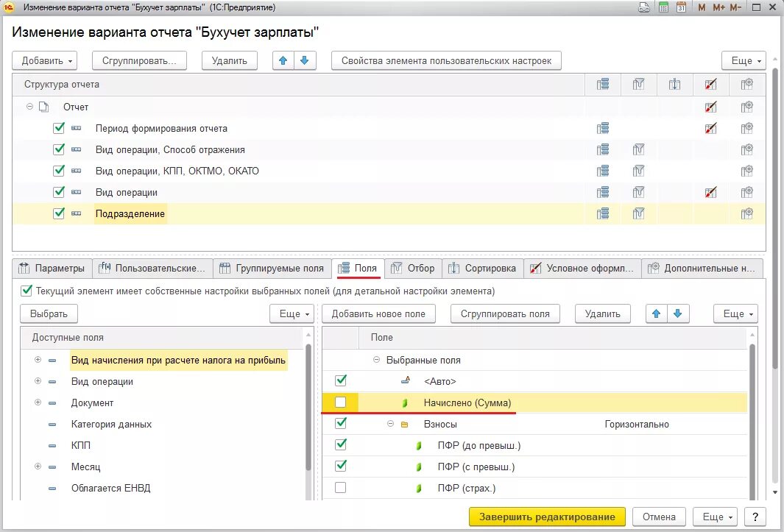Click the move down arrow in top toolbar
The height and width of the screenshot is (532, 784).
pos(305,60)
